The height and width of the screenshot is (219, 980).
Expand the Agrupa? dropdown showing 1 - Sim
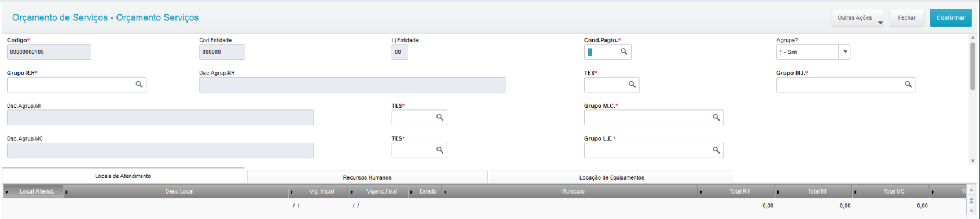pos(845,52)
